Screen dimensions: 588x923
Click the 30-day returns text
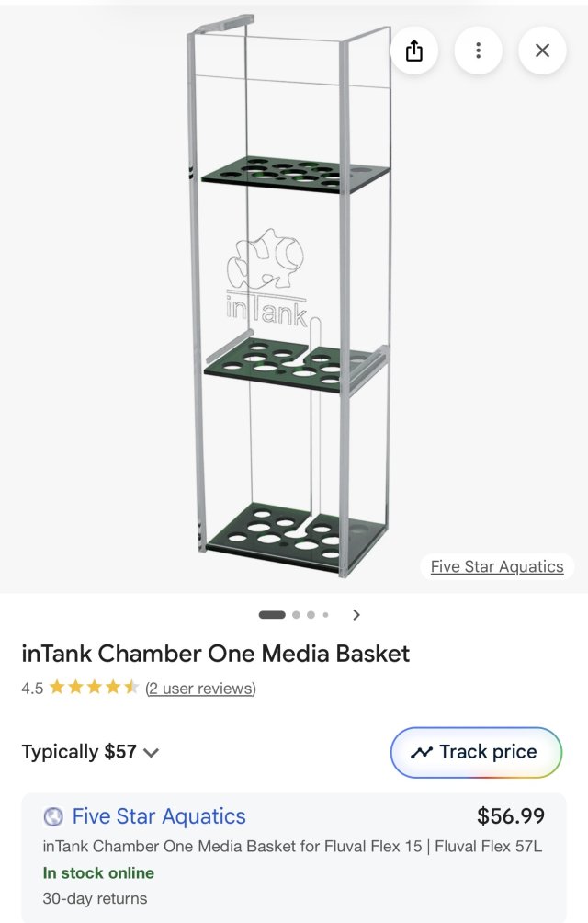pos(95,898)
